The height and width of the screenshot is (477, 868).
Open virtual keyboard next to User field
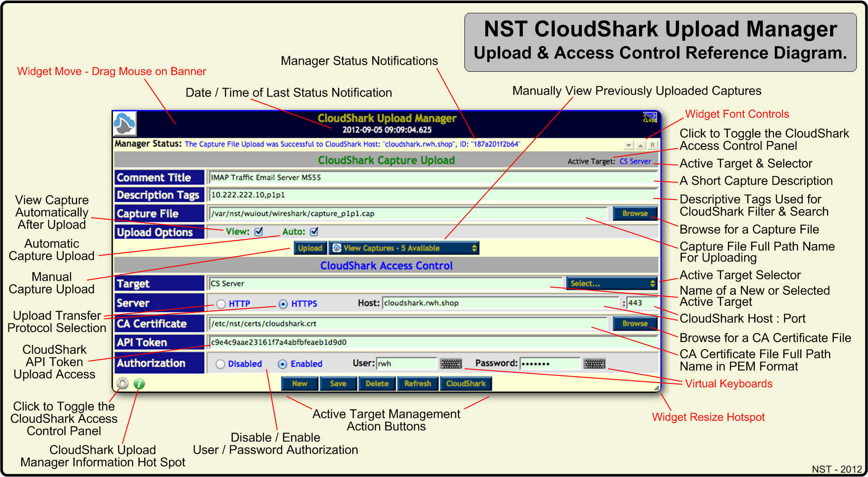451,364
